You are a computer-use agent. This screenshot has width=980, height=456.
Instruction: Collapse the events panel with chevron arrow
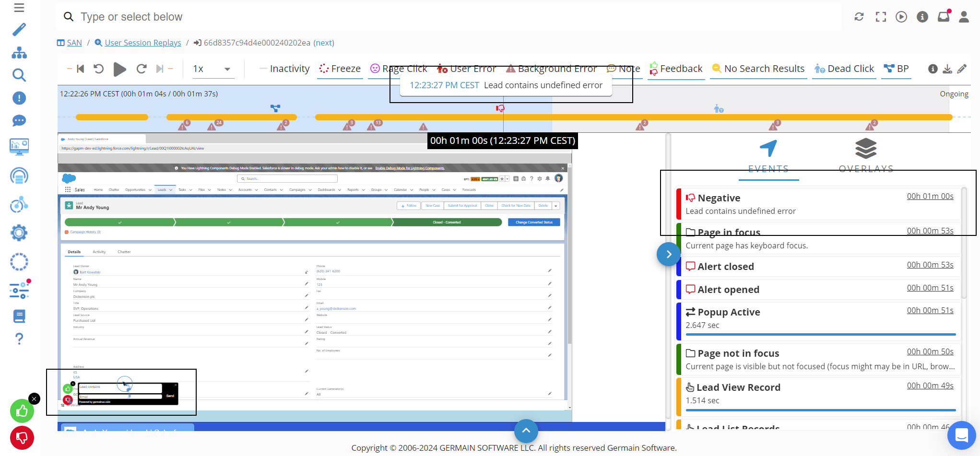click(x=668, y=254)
